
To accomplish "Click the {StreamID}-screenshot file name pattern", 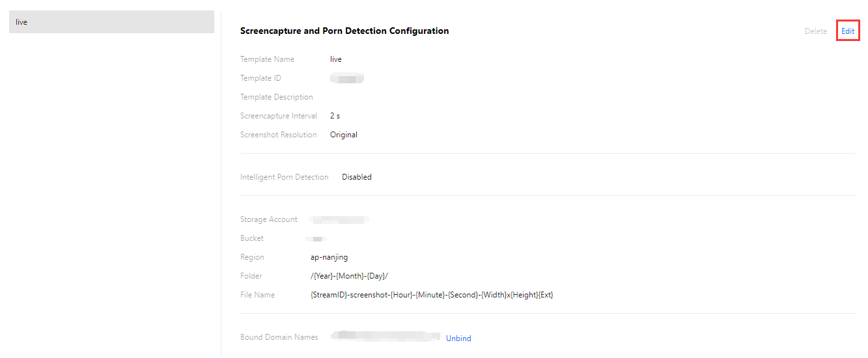I will 432,295.
